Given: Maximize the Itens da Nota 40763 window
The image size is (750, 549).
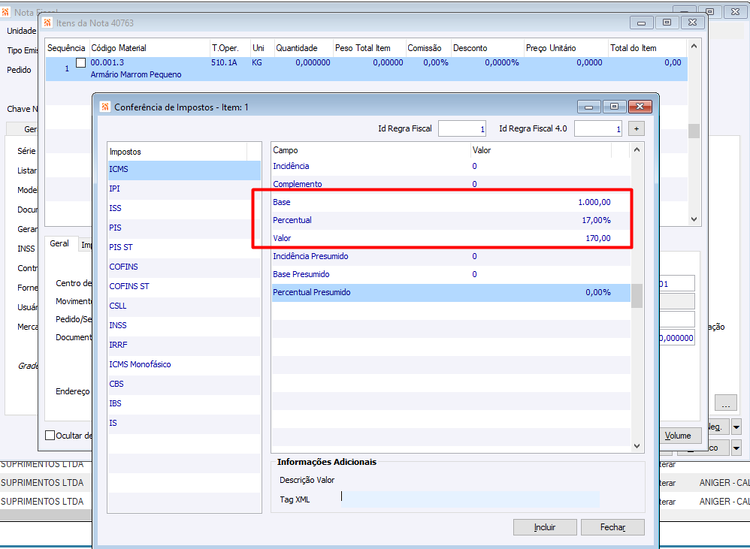Looking at the screenshot, I should point(667,22).
